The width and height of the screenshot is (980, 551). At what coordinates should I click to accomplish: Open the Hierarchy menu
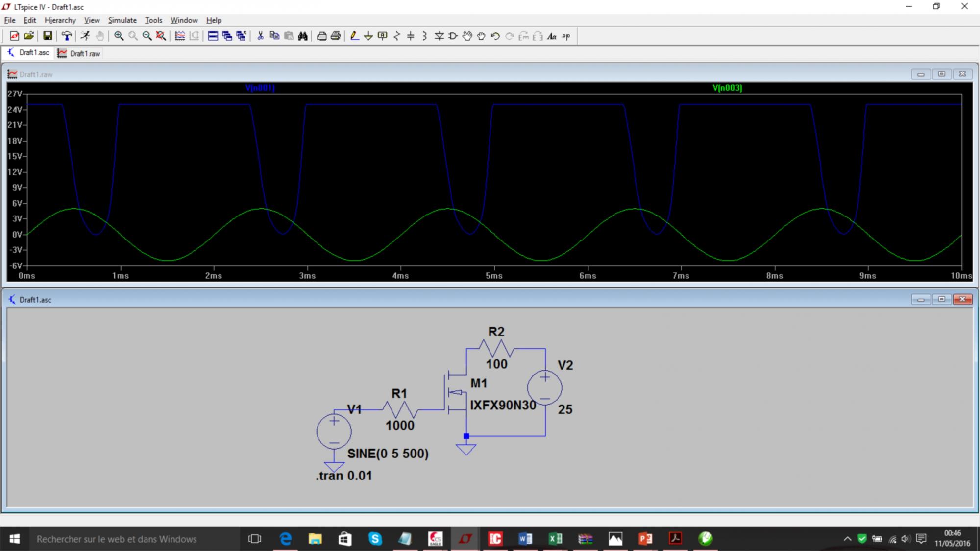coord(60,20)
